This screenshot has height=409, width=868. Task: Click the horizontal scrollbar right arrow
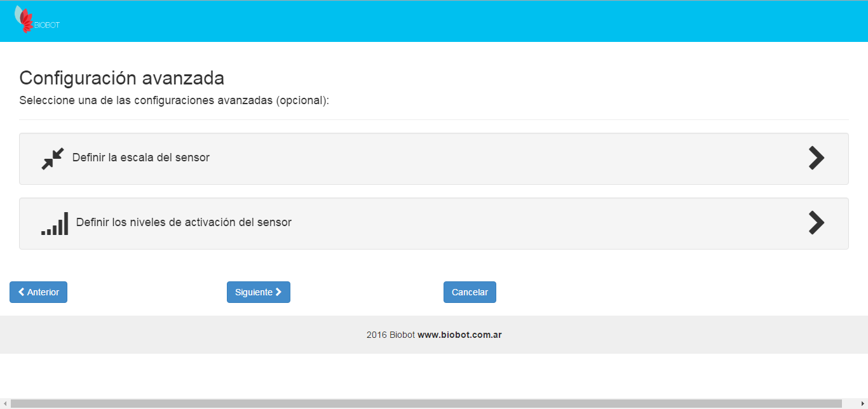coord(863,404)
